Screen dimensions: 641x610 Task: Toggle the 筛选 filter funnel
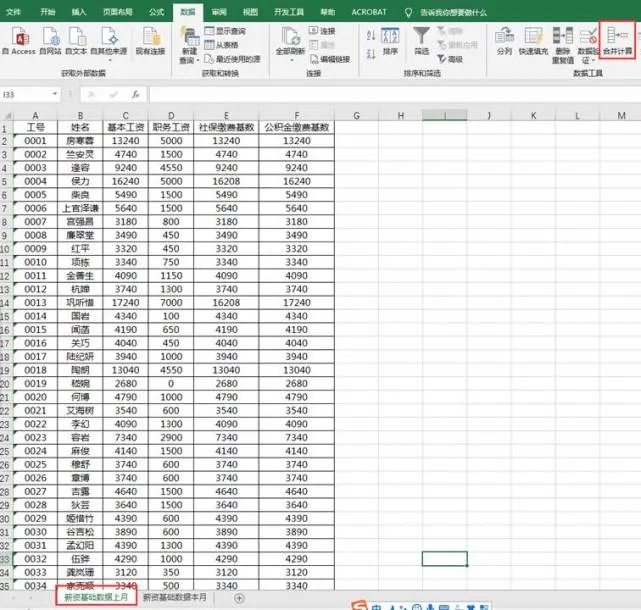click(421, 41)
